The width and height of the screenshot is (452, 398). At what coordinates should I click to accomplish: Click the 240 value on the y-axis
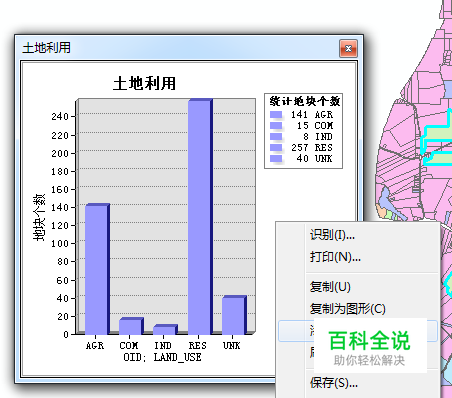click(60, 117)
